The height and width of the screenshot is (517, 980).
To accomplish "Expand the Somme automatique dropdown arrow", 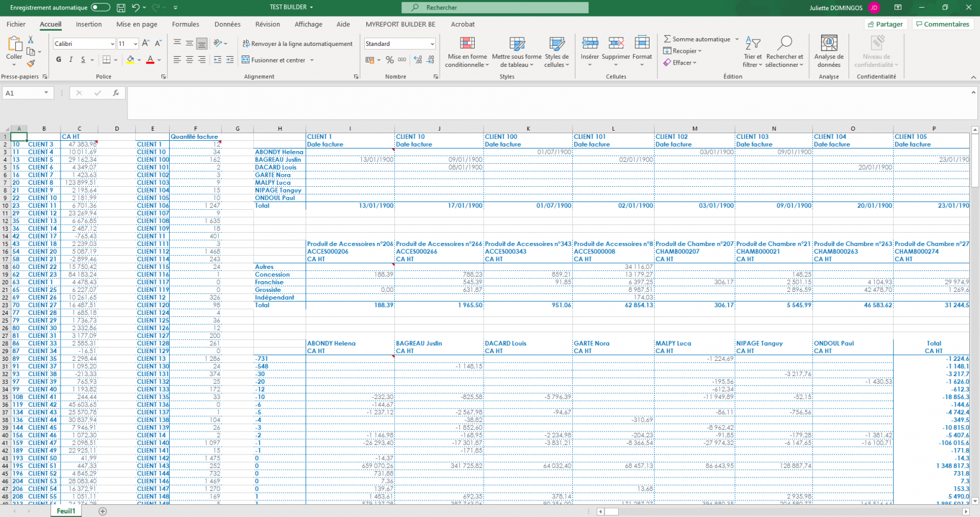I will click(x=737, y=40).
